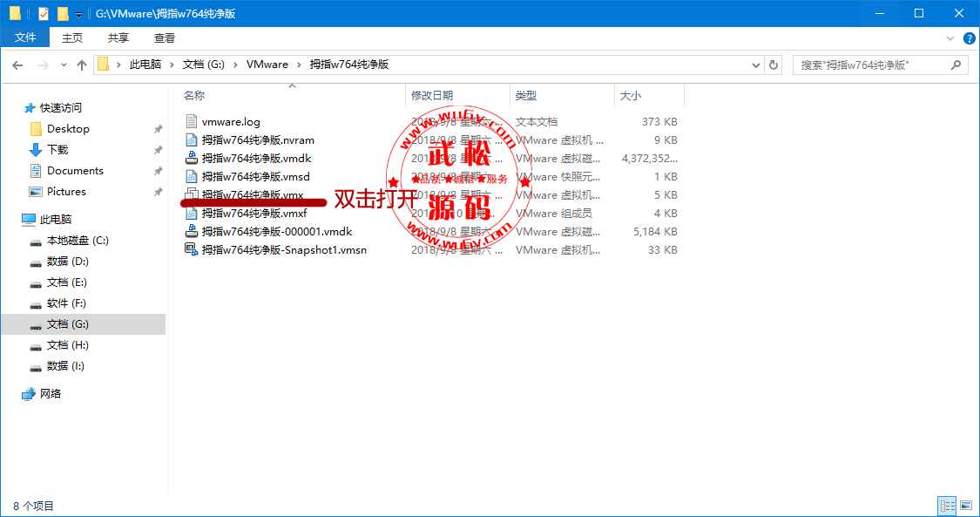Click the 373 KB size of vmware.log
The height and width of the screenshot is (517, 980).
coord(659,121)
